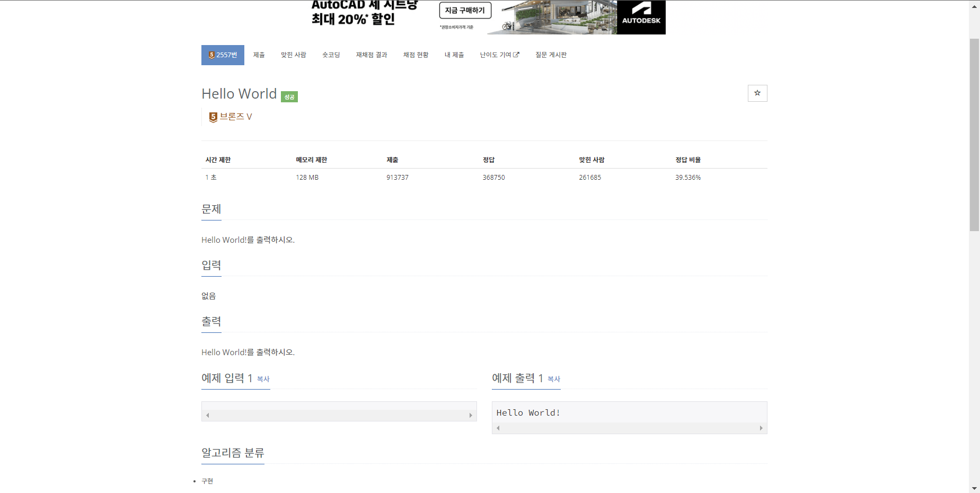Viewport: 980px width, 493px height.
Task: Toggle the star bookmark for this problem
Action: 757,93
